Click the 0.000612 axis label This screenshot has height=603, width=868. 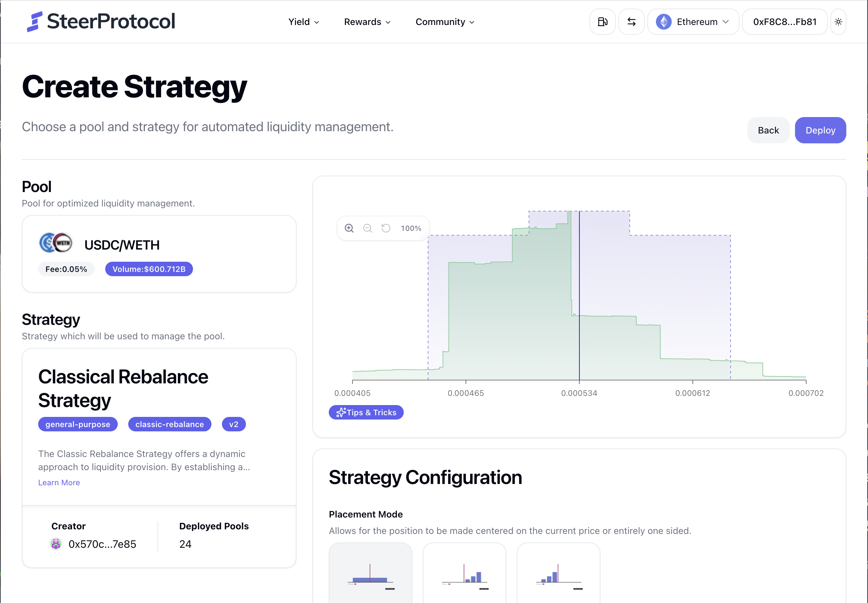coord(692,393)
